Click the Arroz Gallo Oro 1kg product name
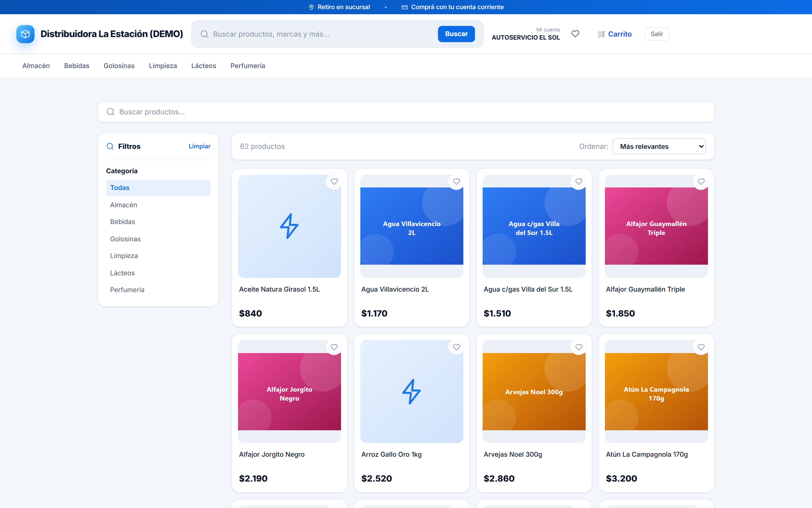This screenshot has width=812, height=508. (x=391, y=455)
